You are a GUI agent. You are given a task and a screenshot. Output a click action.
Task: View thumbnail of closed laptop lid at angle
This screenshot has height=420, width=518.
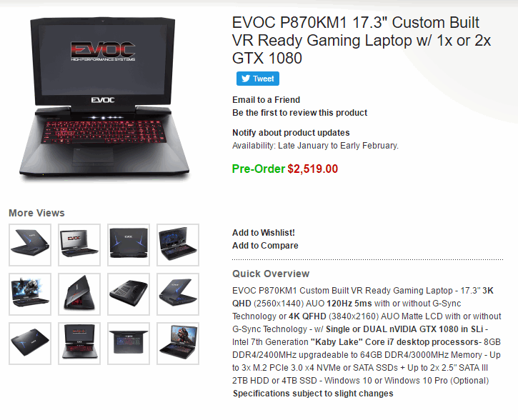coord(30,245)
